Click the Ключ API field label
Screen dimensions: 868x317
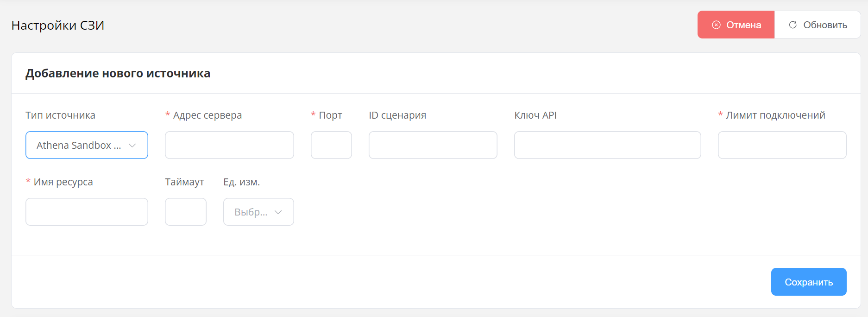coord(535,115)
